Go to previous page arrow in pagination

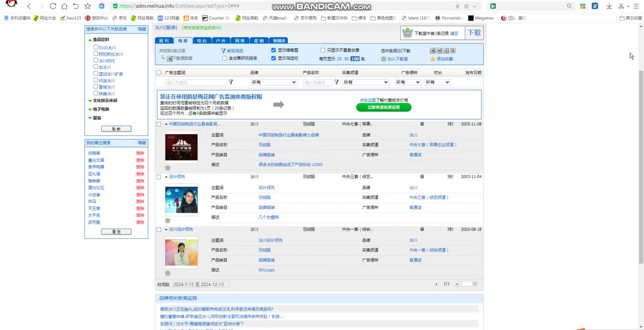(x=436, y=284)
